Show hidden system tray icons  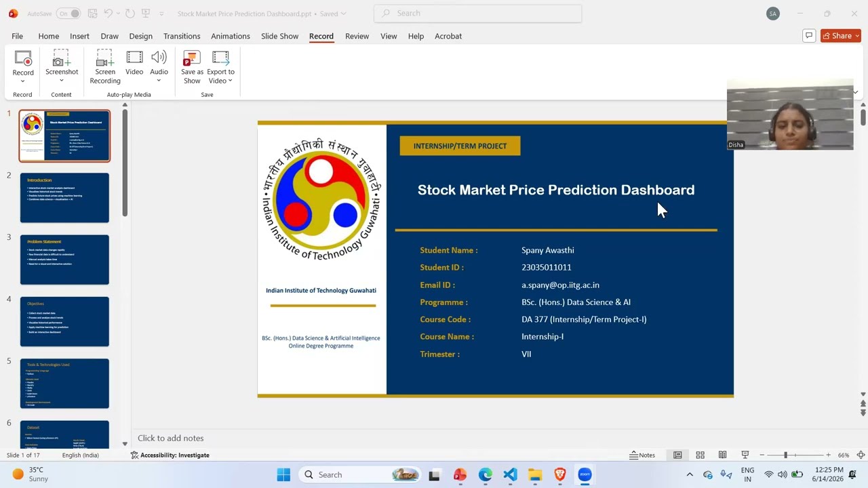(x=690, y=474)
